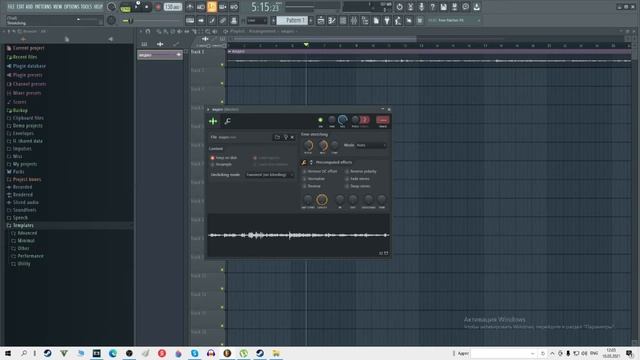Enable the Swap stereo checkbox

[x=347, y=186]
